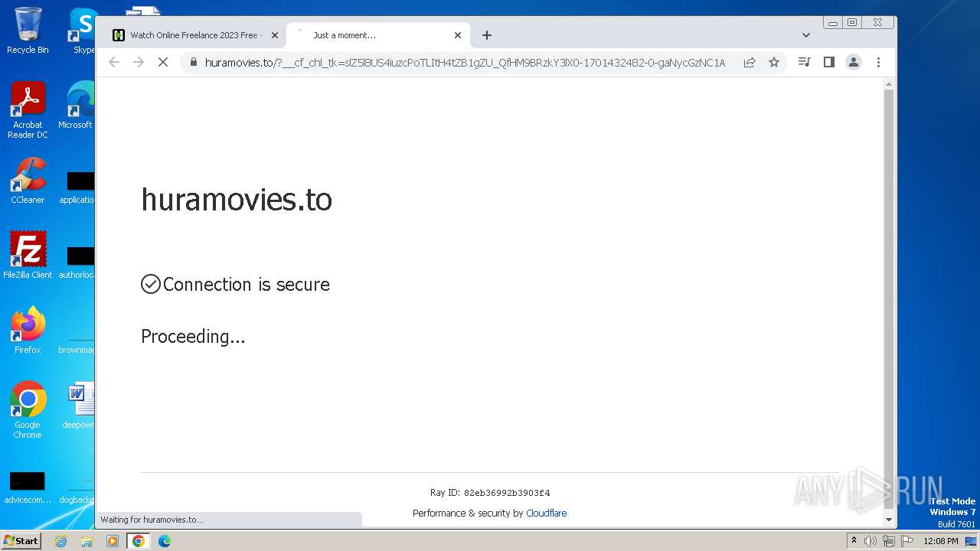980x551 pixels.
Task: Go back to previous page
Action: pyautogui.click(x=114, y=62)
